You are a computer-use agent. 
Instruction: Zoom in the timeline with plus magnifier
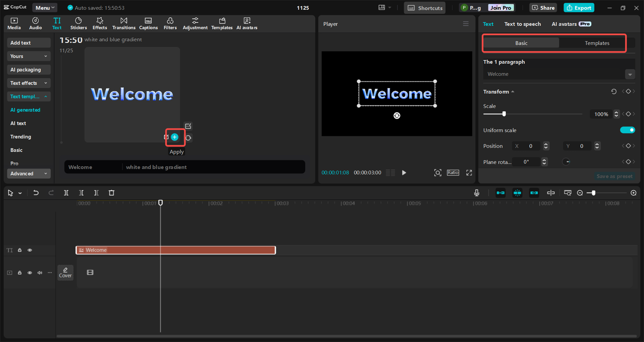point(633,193)
